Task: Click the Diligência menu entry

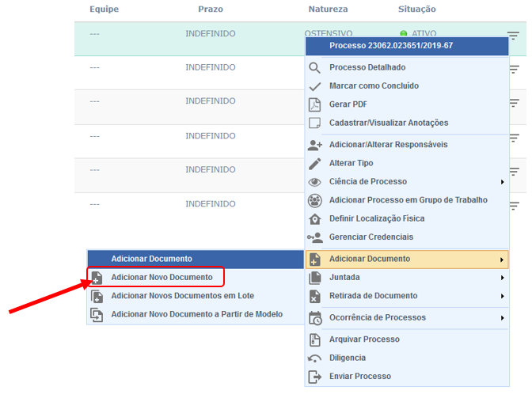Action: [348, 358]
